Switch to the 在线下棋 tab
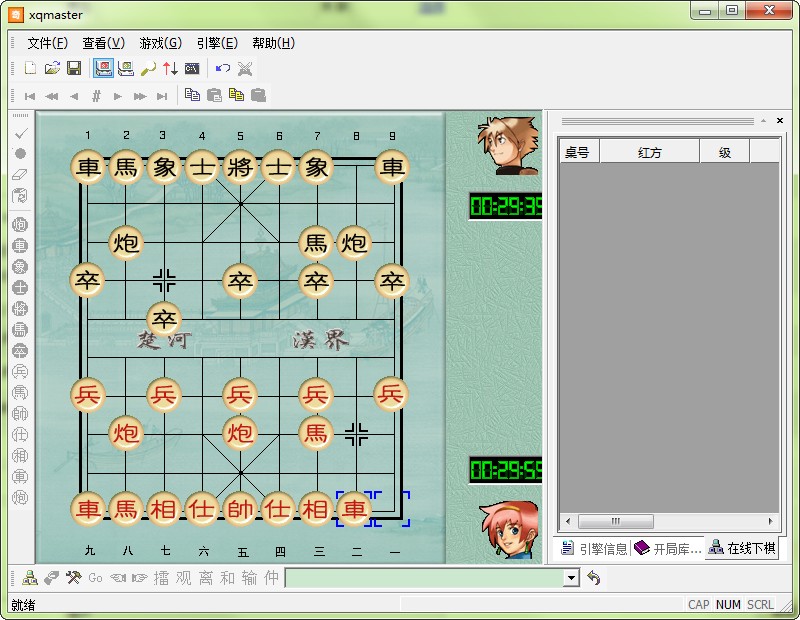 [x=741, y=549]
